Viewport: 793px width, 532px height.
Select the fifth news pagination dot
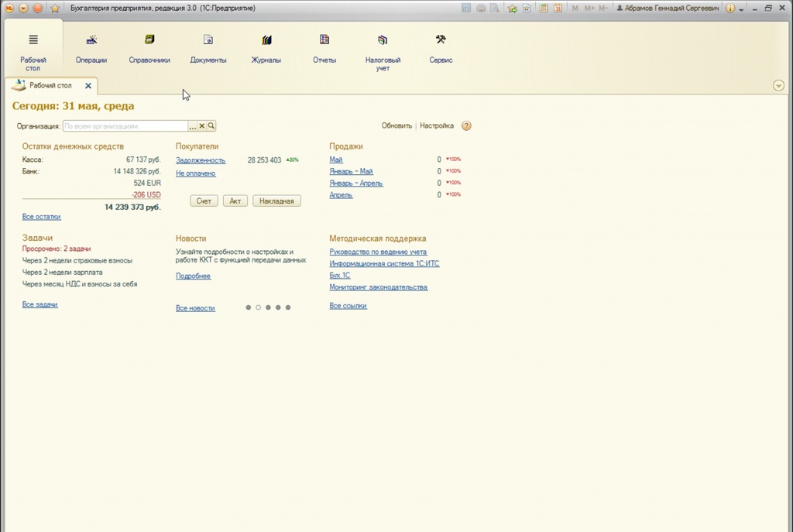coord(288,307)
